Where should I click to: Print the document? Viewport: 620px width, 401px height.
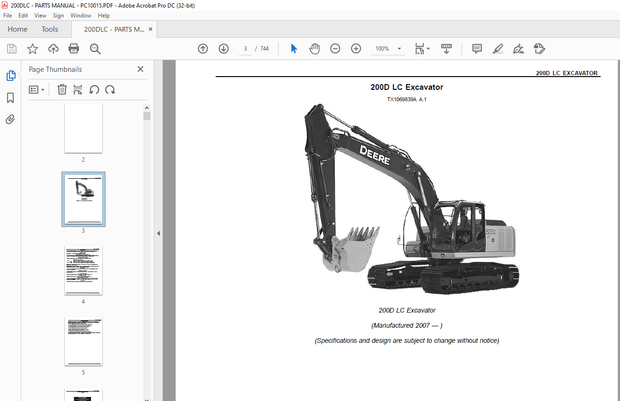tap(74, 49)
